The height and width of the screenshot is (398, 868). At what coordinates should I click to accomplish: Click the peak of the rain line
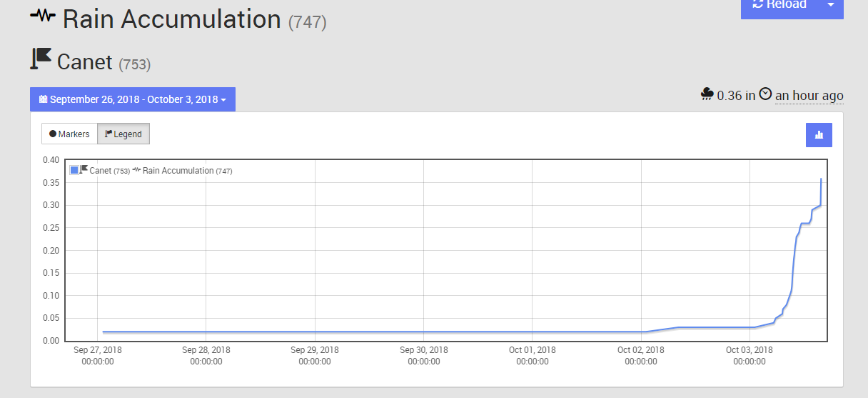tap(821, 179)
